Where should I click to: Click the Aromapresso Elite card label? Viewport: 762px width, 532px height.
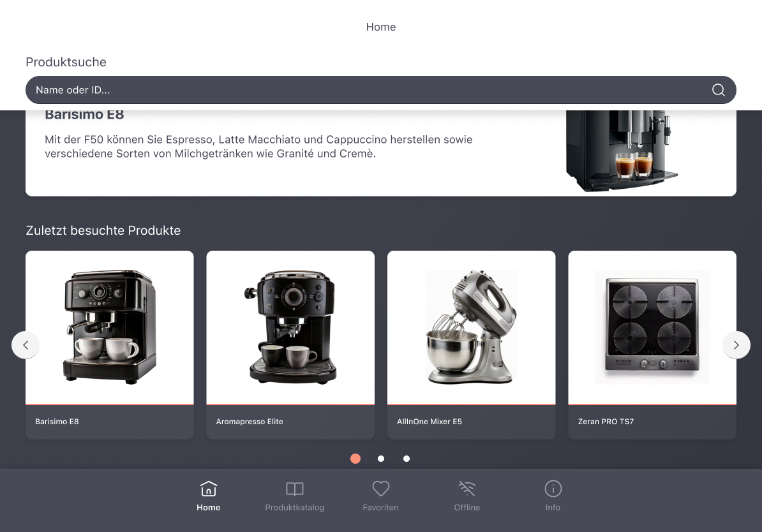pyautogui.click(x=250, y=422)
